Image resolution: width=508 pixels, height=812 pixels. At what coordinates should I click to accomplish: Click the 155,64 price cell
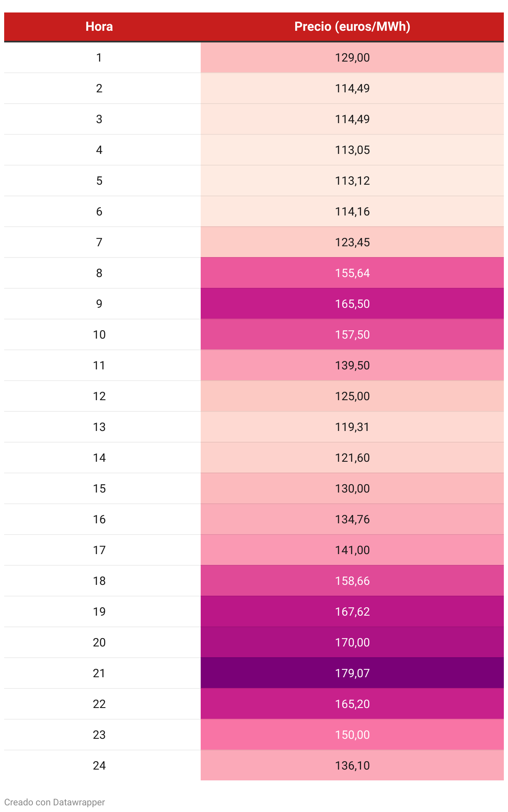coord(352,273)
